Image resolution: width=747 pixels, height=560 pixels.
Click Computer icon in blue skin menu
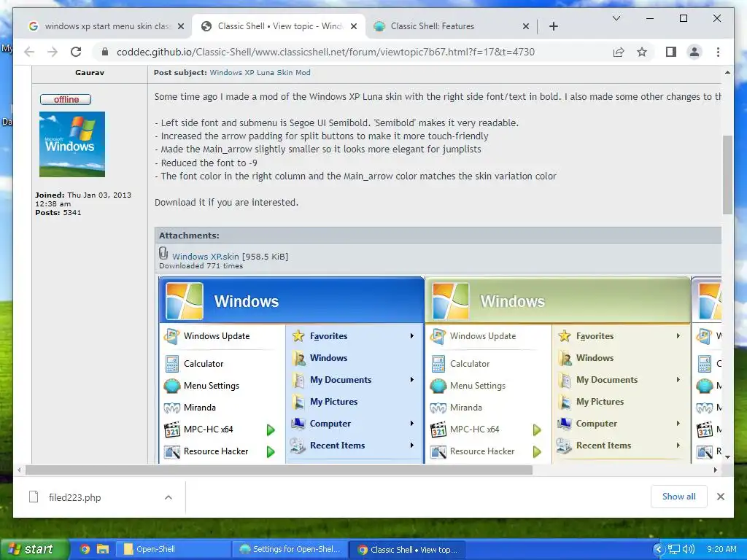click(x=298, y=424)
